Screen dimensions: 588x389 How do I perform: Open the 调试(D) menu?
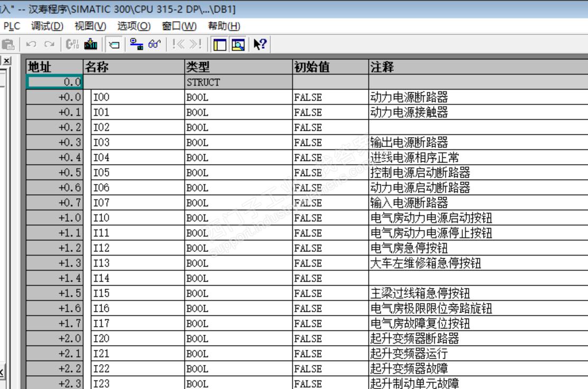point(47,26)
